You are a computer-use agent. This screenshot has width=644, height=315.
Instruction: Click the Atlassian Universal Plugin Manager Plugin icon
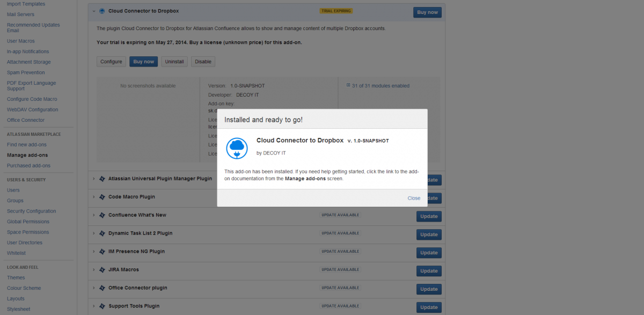pyautogui.click(x=102, y=179)
